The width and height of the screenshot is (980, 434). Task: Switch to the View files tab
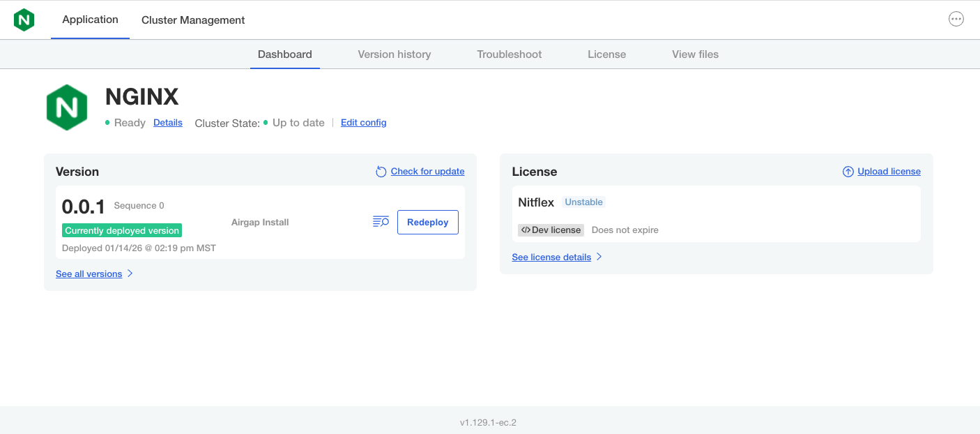pos(695,54)
